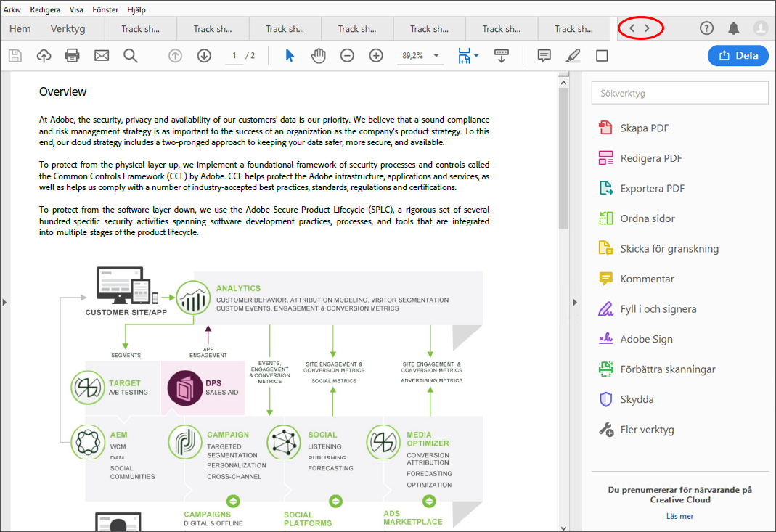
Task: Click the vertical scrollbar thumb
Action: (563, 158)
